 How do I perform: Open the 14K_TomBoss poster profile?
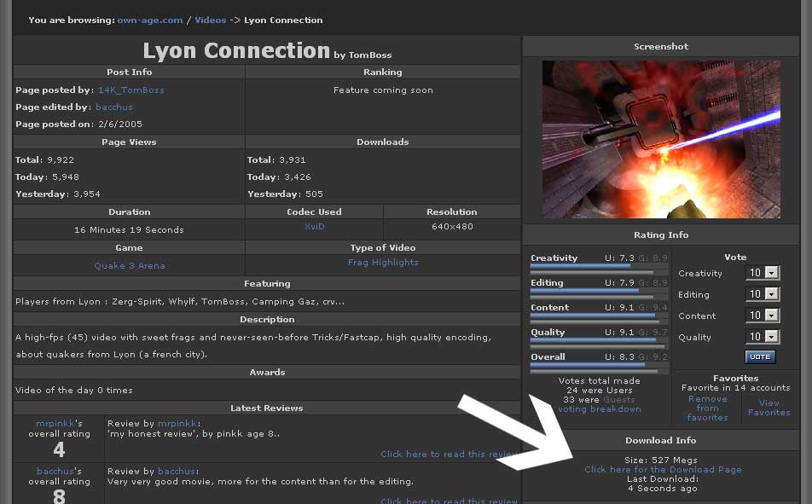pyautogui.click(x=130, y=90)
